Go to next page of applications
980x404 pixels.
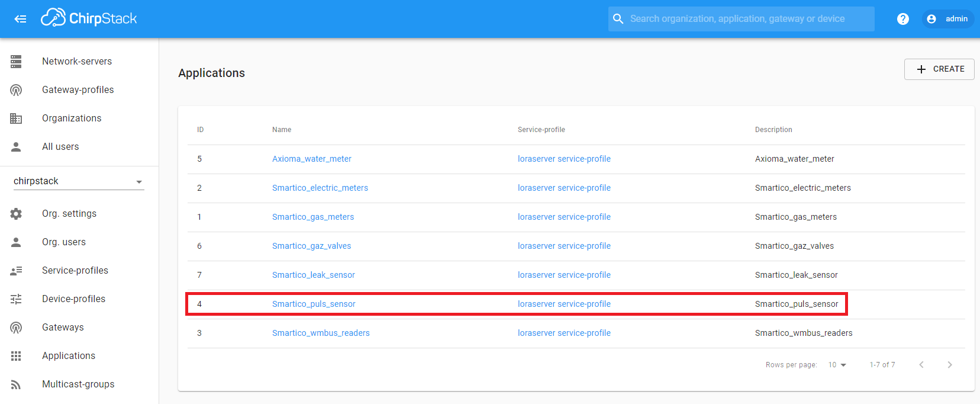(x=949, y=365)
